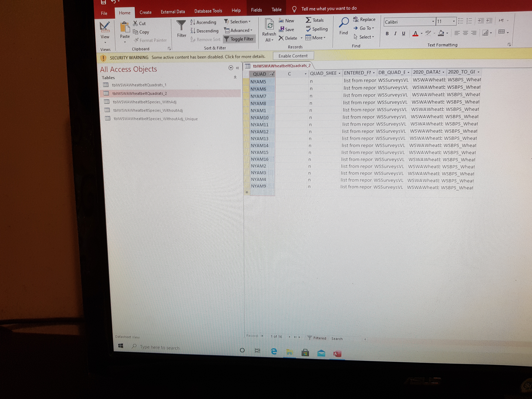Switch to the Create tab
Image resolution: width=532 pixels, height=399 pixels.
146,12
